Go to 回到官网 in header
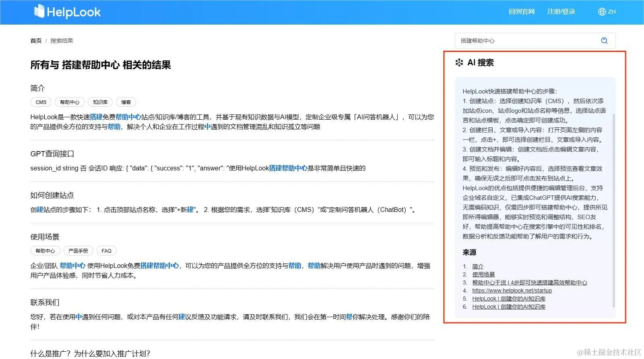 pos(522,12)
